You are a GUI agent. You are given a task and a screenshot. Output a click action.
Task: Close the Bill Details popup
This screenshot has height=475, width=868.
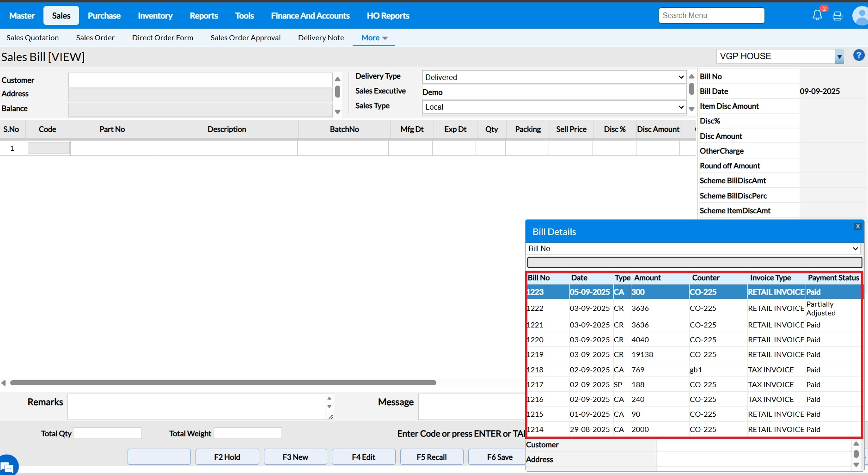pyautogui.click(x=857, y=226)
